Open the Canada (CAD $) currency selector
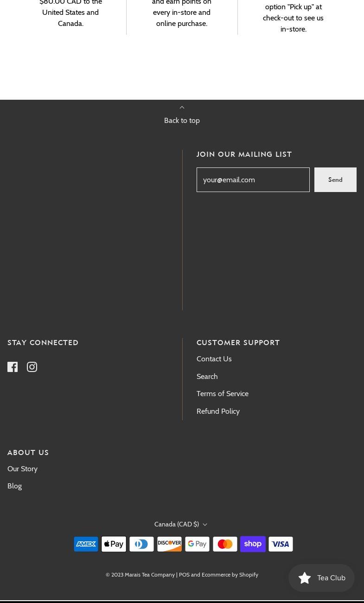364x603 pixels. (x=181, y=524)
